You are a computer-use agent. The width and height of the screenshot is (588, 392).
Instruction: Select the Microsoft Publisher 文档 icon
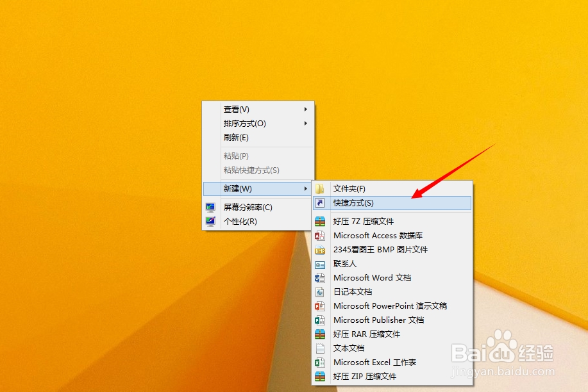pyautogui.click(x=321, y=320)
